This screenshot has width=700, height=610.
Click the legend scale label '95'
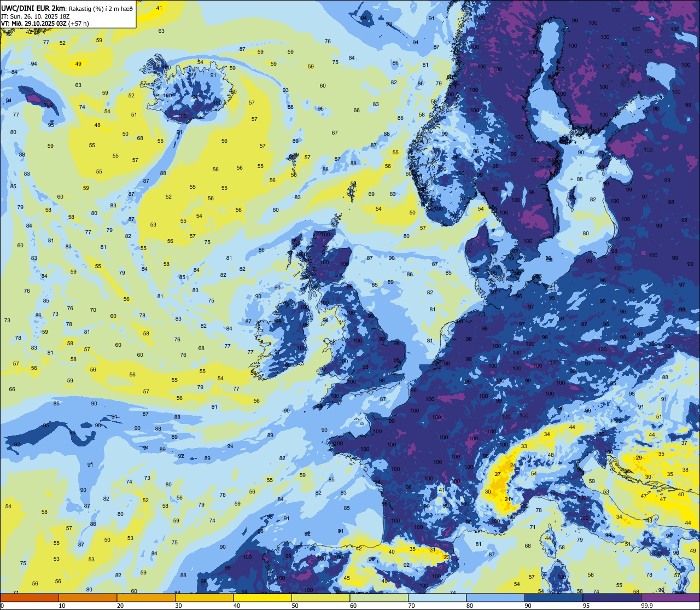point(586,606)
